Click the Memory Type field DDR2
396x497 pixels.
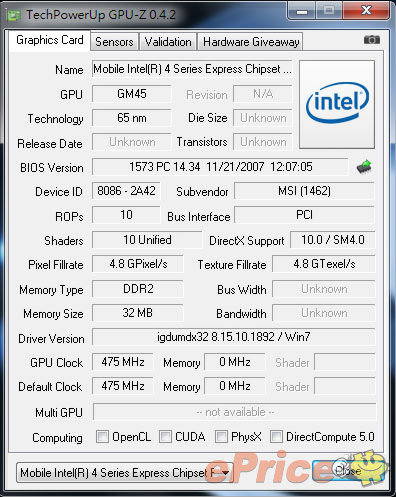(x=138, y=288)
